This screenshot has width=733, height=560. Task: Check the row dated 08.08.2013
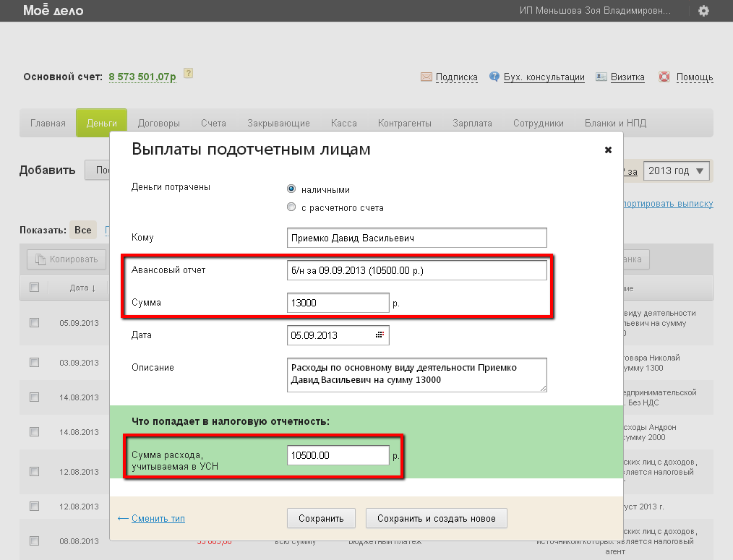coord(34,540)
